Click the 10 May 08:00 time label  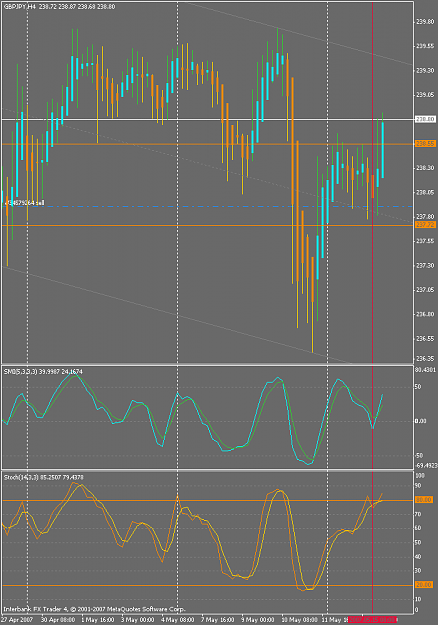point(299,620)
